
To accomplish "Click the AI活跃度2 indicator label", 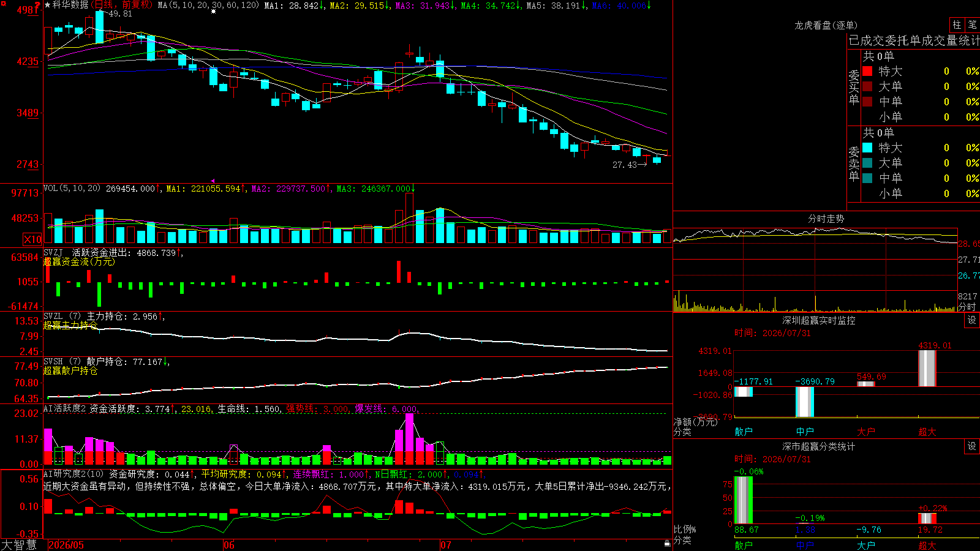I will click(x=64, y=408).
